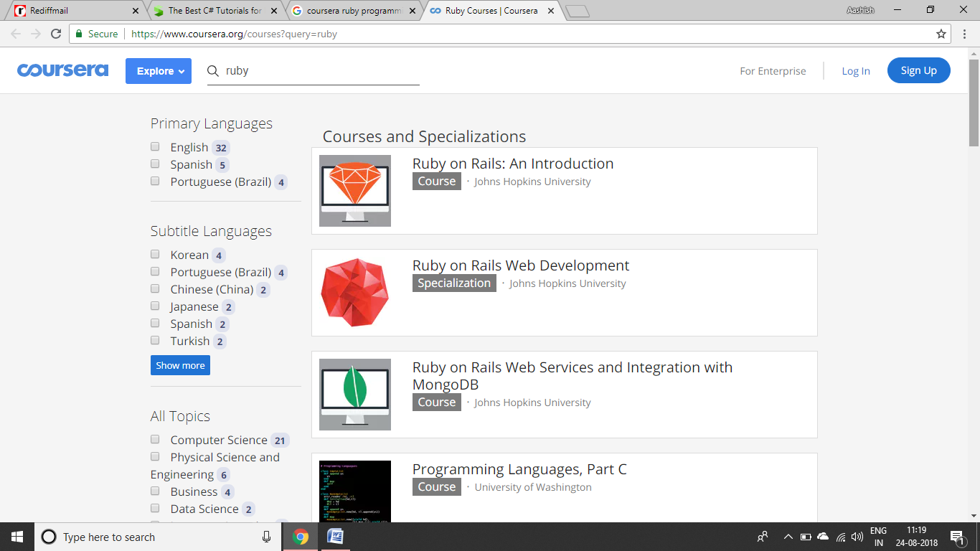This screenshot has width=980, height=551.
Task: Expand the Explore dropdown
Action: point(159,71)
